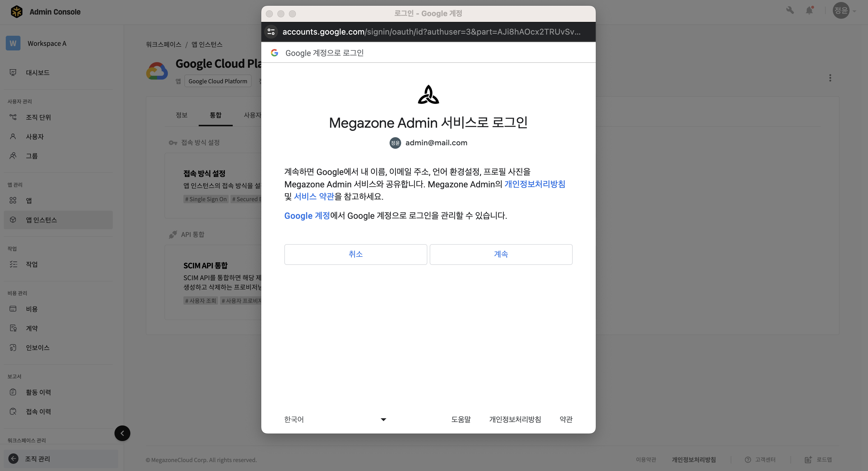Click the 앱 인스턴스 breadcrumb
The image size is (868, 471).
[x=207, y=44]
